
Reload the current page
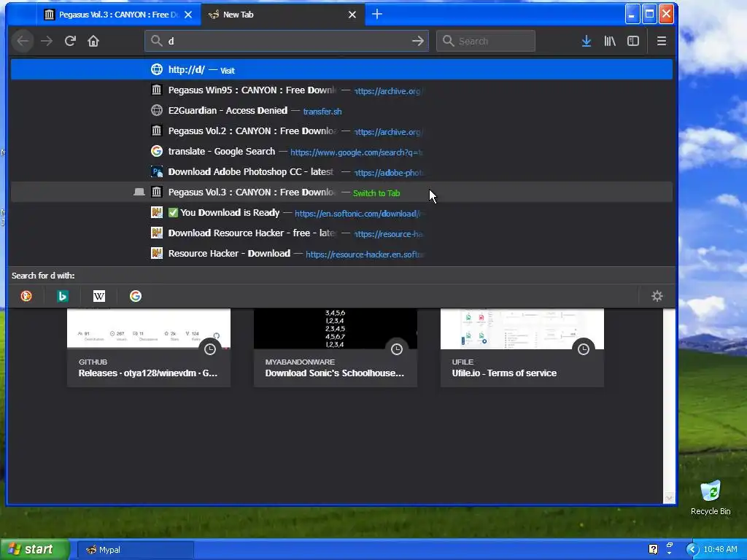pos(70,41)
